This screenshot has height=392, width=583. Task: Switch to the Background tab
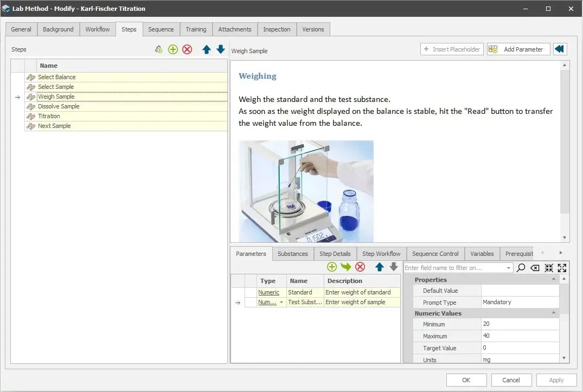[x=59, y=29]
